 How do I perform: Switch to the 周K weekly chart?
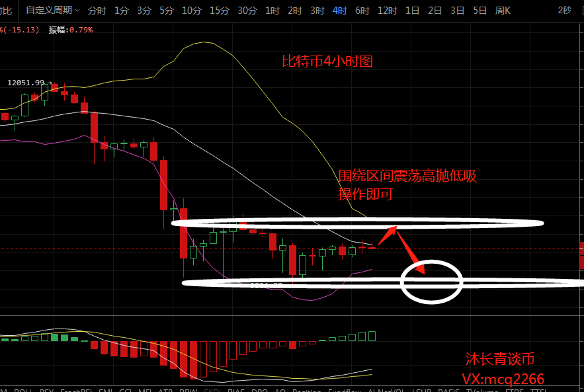click(503, 11)
